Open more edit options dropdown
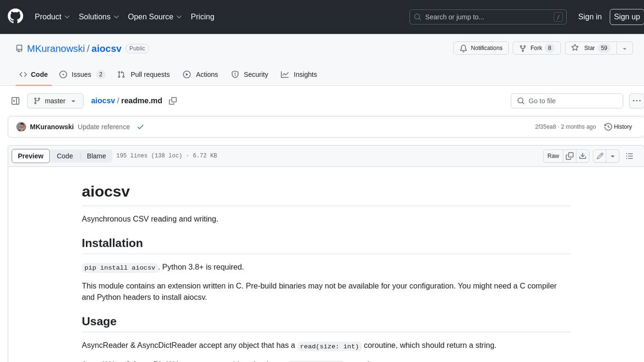 click(613, 156)
